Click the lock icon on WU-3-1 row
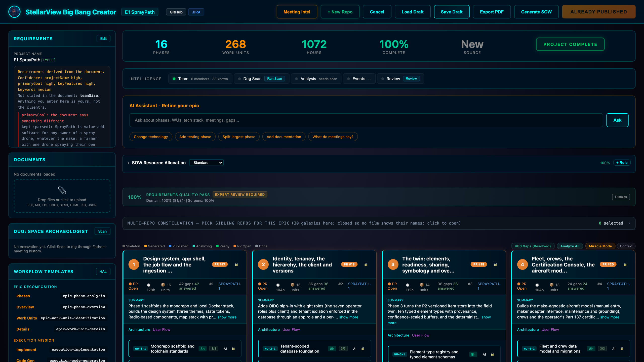The image size is (644, 362). [x=493, y=354]
